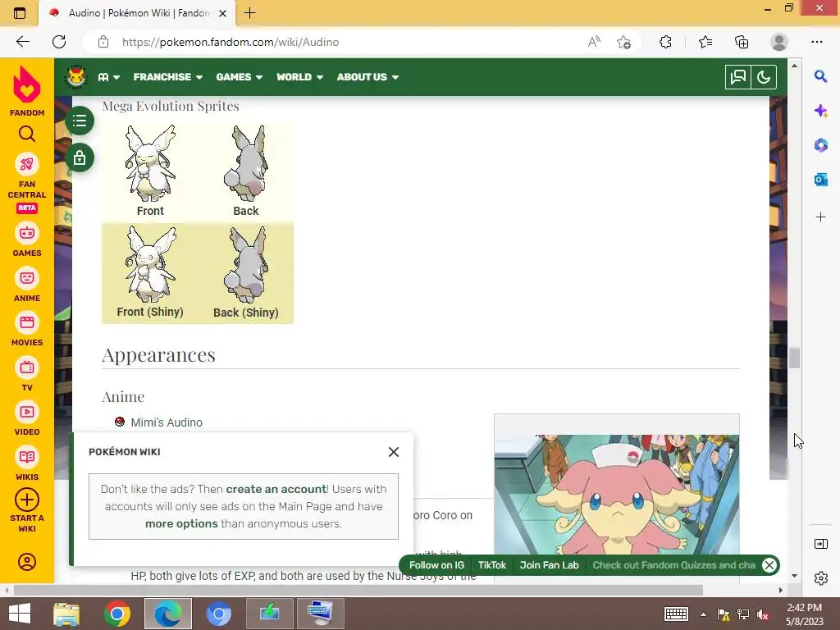
Task: Open the Favorites list
Action: pos(705,42)
